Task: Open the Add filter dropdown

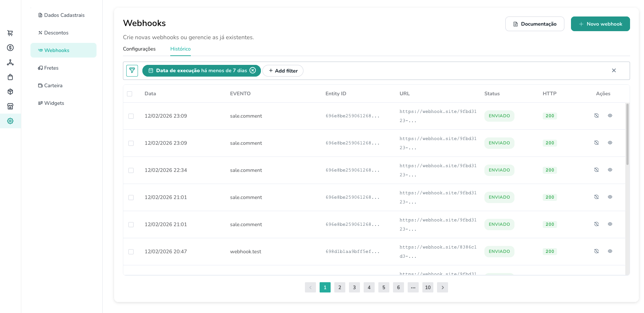Action: click(283, 71)
